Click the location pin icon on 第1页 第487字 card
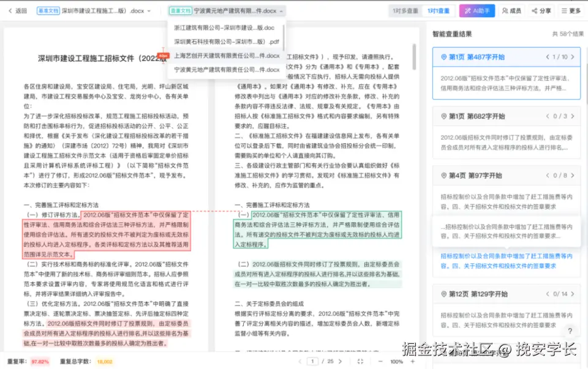This screenshot has height=369, width=588. pos(443,57)
